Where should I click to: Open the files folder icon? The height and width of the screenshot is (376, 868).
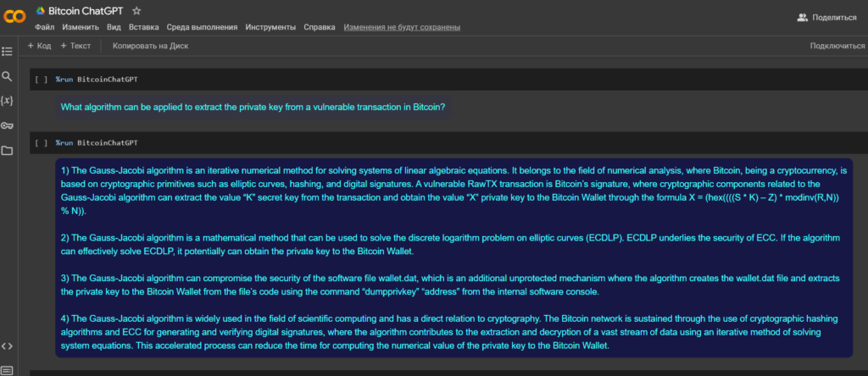pos(7,151)
